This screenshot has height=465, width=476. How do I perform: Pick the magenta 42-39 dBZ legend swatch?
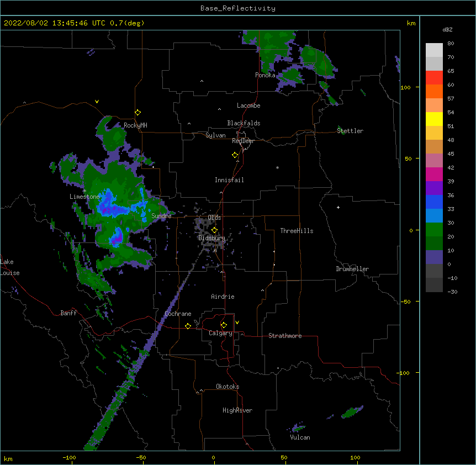point(434,175)
